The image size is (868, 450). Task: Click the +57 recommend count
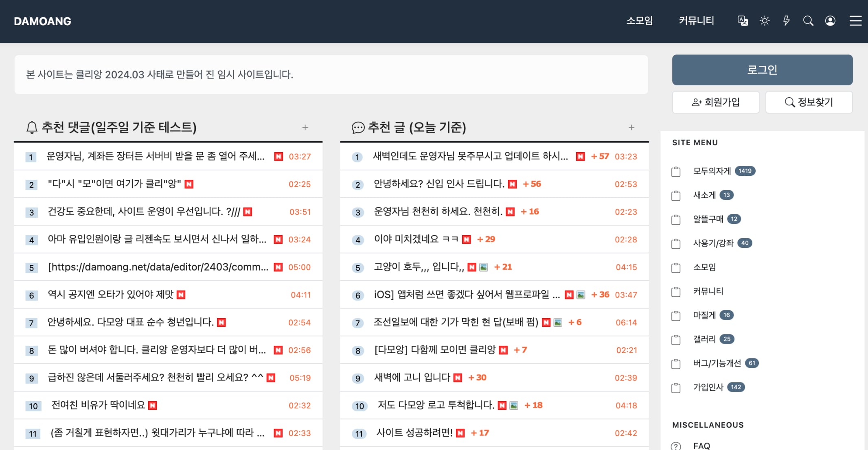[x=600, y=156]
